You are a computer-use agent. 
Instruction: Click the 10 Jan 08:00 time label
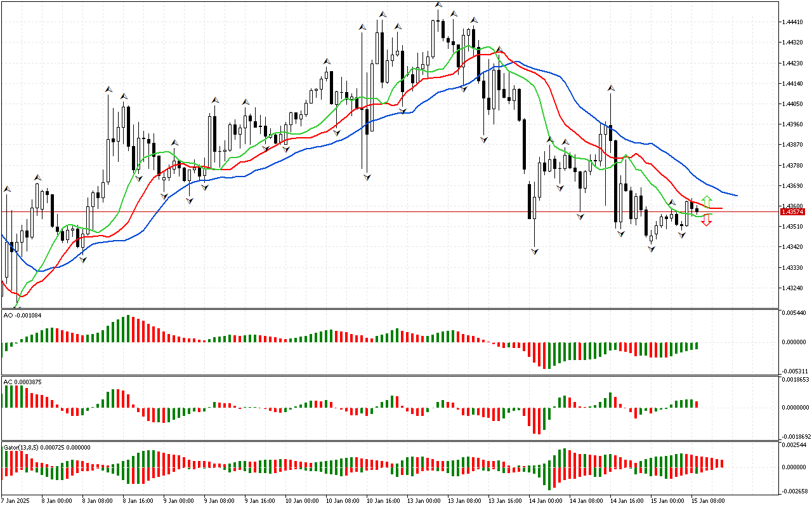click(343, 500)
